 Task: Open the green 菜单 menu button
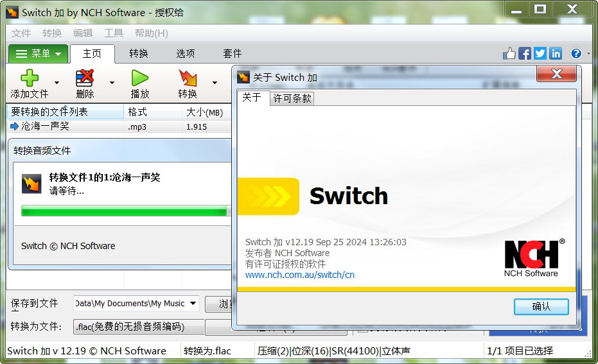pyautogui.click(x=38, y=54)
